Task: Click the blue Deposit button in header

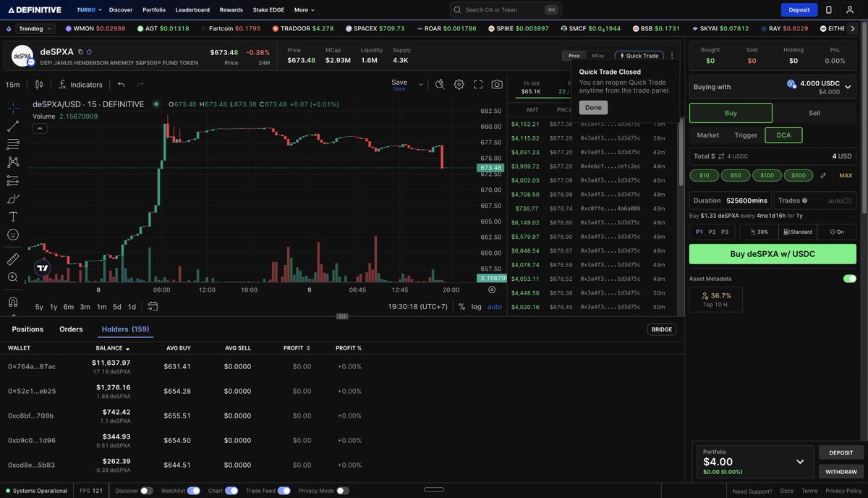Action: click(x=799, y=10)
